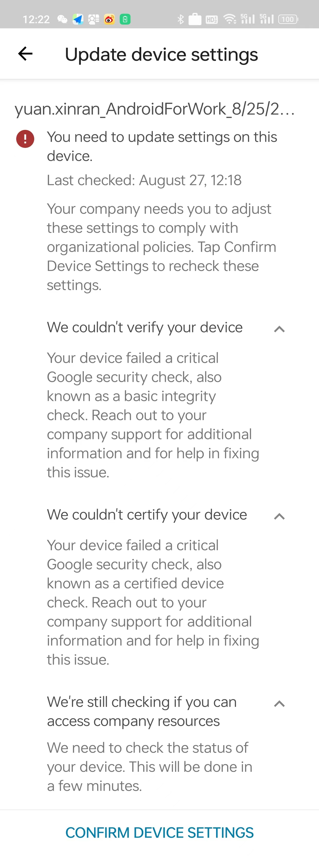Image resolution: width=319 pixels, height=868 pixels.
Task: Tap the yuan.xinran_AndroidForWork device name
Action: [x=155, y=109]
